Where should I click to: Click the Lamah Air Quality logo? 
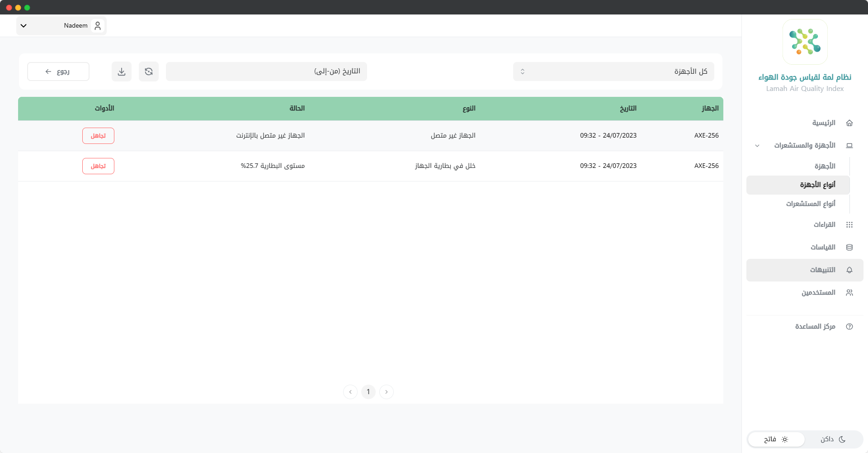805,42
